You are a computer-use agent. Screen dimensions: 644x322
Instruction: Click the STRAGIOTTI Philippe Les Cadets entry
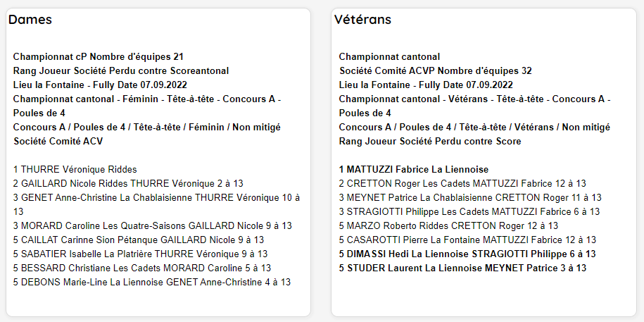click(469, 212)
